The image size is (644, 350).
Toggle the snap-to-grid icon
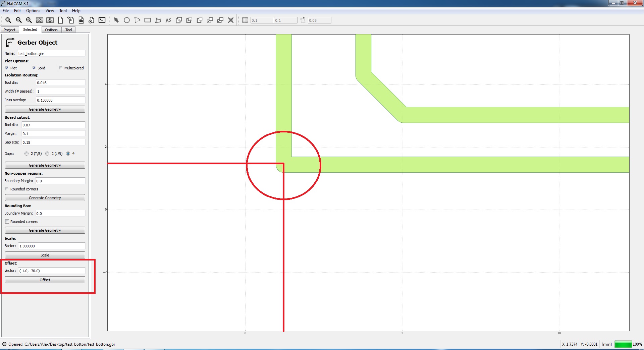(x=245, y=20)
